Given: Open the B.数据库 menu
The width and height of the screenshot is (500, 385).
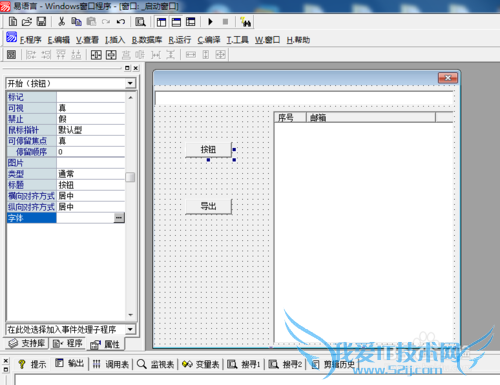Looking at the screenshot, I should point(147,40).
